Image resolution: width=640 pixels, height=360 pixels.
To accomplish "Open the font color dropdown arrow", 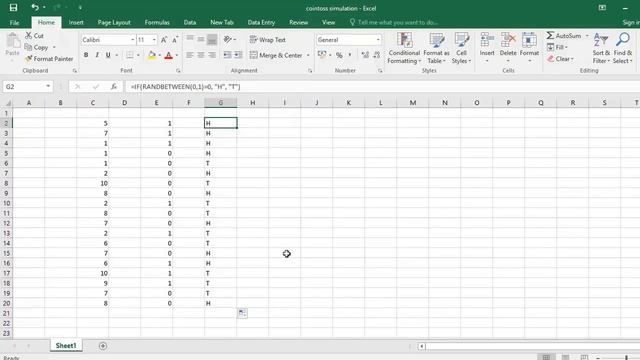I will pyautogui.click(x=176, y=55).
